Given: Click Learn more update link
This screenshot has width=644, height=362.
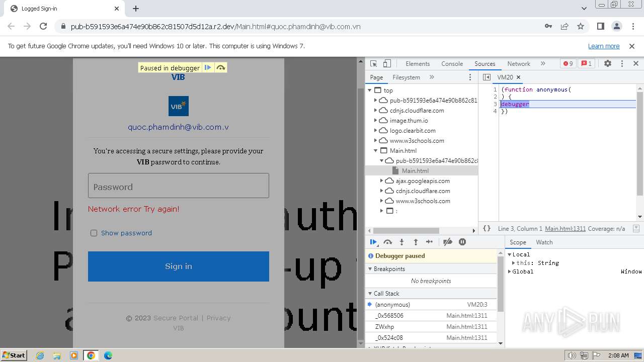Looking at the screenshot, I should click(x=604, y=46).
